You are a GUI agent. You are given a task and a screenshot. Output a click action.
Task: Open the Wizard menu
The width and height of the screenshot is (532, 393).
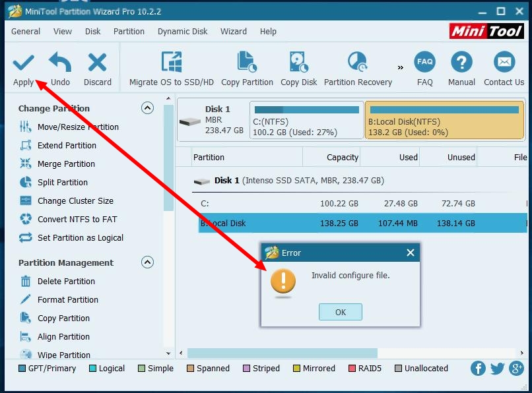click(234, 32)
